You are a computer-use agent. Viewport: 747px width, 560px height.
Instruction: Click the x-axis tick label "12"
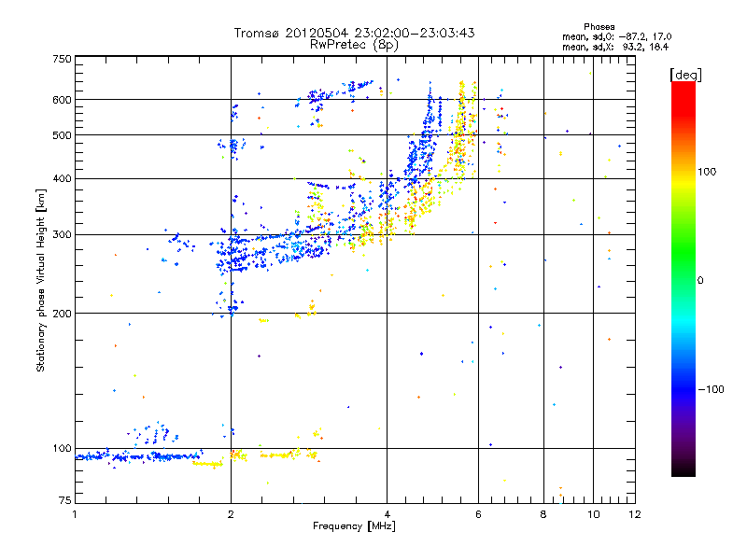point(635,514)
